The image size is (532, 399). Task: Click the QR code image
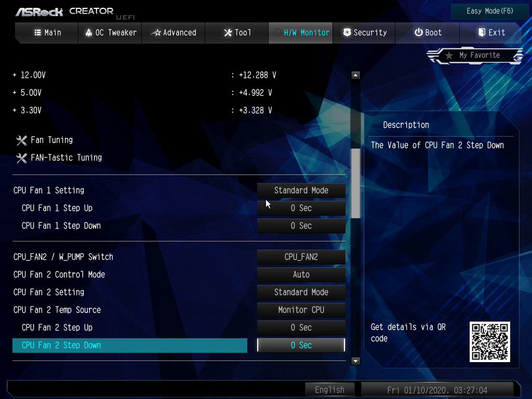(489, 341)
